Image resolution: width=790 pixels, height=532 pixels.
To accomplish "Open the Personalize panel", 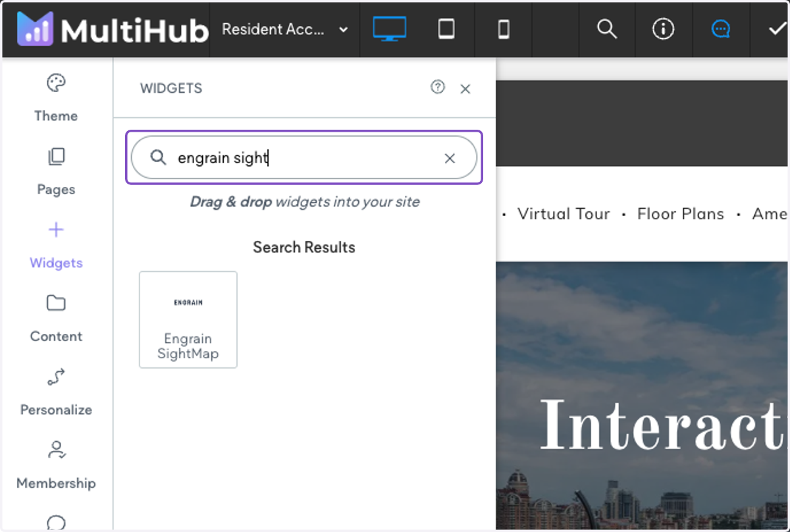I will coord(56,393).
